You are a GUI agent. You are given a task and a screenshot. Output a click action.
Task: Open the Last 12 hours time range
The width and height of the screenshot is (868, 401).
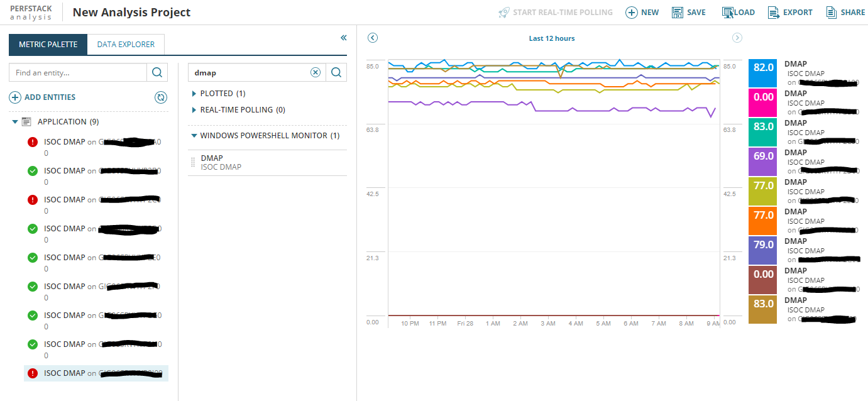pyautogui.click(x=552, y=38)
